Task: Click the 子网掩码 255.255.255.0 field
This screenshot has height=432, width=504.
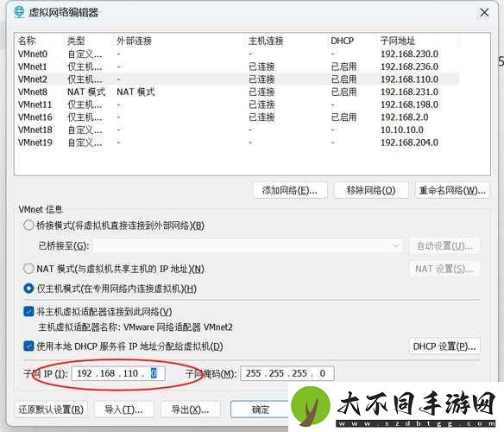Action: [x=287, y=373]
